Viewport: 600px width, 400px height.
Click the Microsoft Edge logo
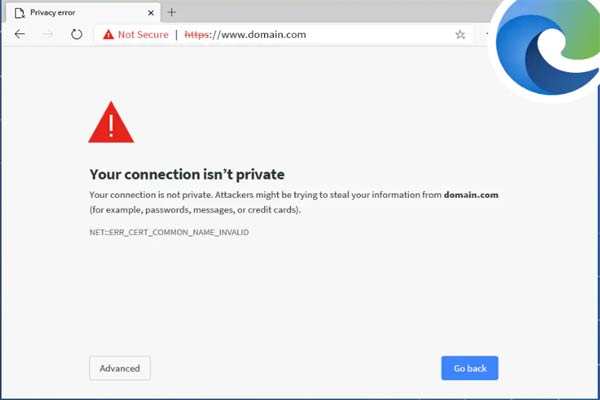548,48
